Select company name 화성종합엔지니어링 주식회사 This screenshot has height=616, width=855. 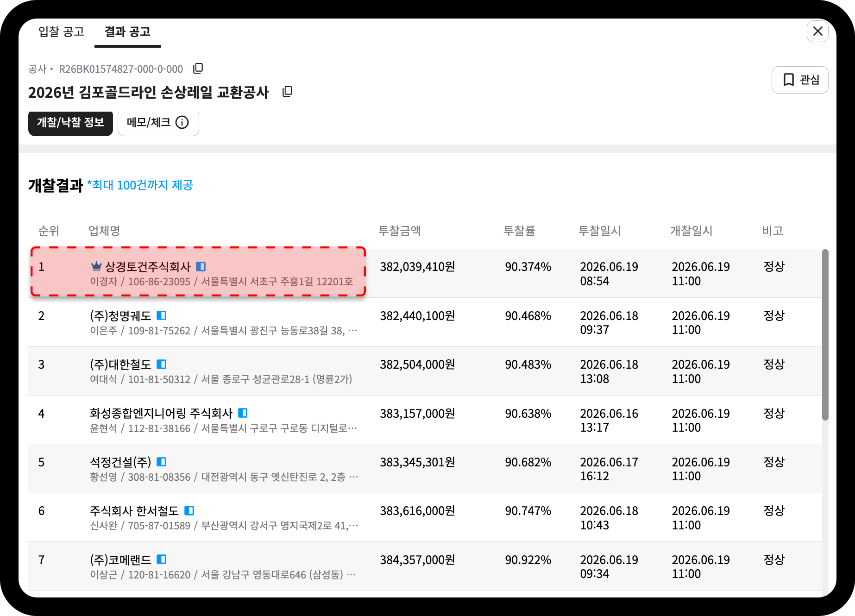pos(161,413)
